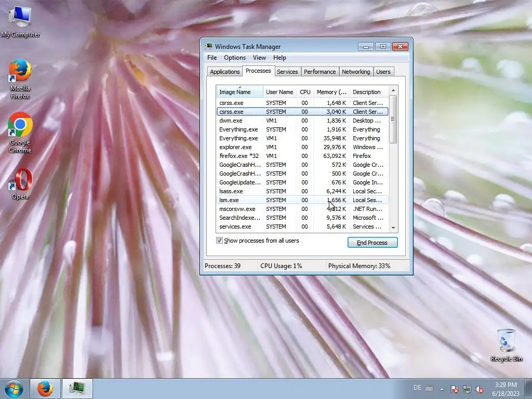The image size is (532, 399).
Task: Click the DE language indicator
Action: pyautogui.click(x=417, y=388)
